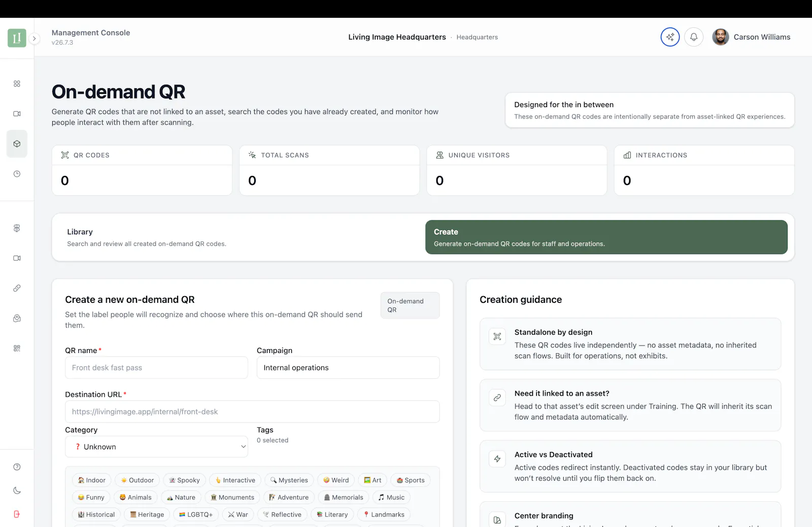Click the On-demand QR badge
The height and width of the screenshot is (527, 812).
tap(410, 305)
